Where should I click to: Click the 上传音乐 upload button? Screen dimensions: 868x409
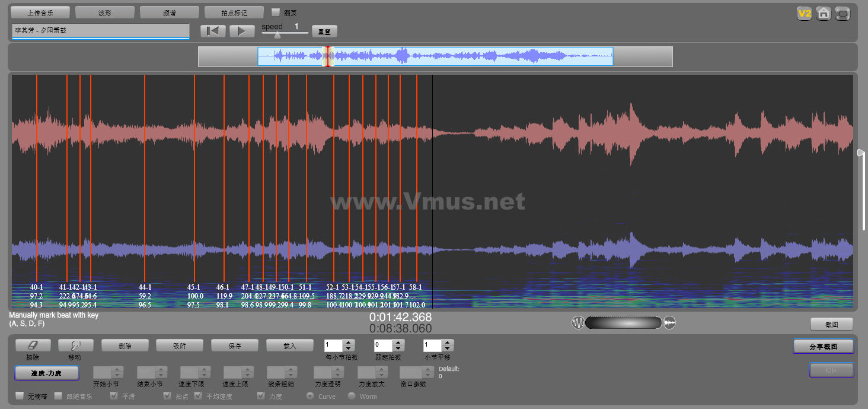(x=40, y=12)
